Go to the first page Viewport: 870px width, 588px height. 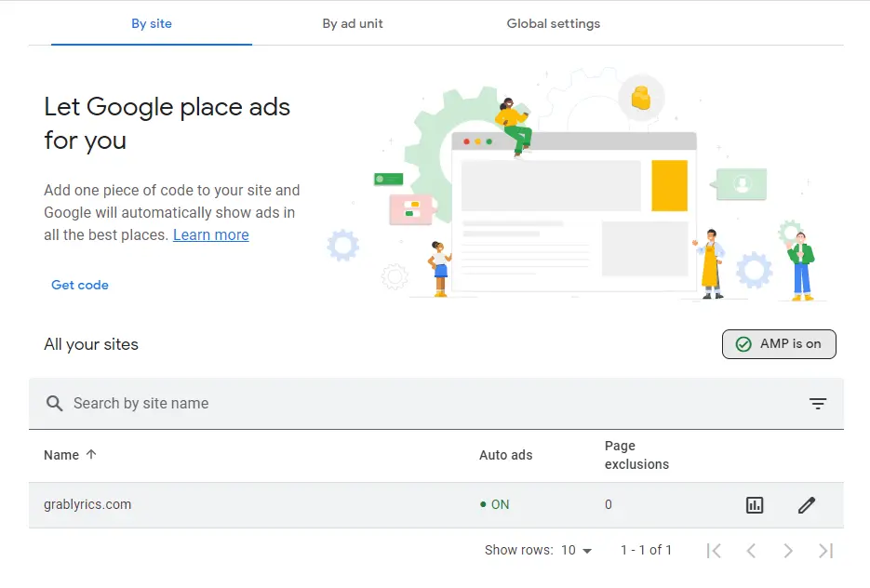pyautogui.click(x=714, y=551)
